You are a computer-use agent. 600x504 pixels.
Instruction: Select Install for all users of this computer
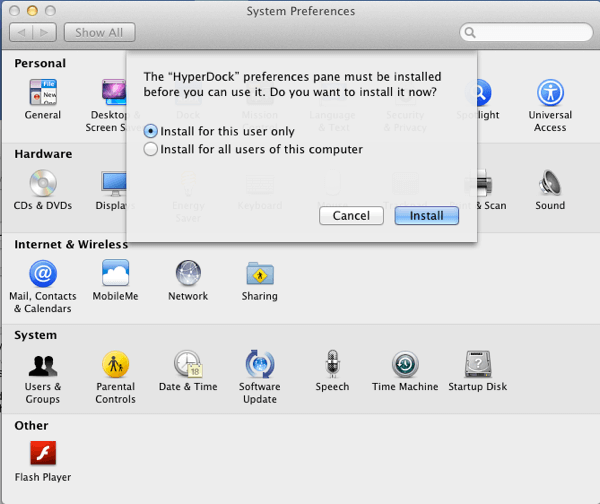click(x=253, y=149)
